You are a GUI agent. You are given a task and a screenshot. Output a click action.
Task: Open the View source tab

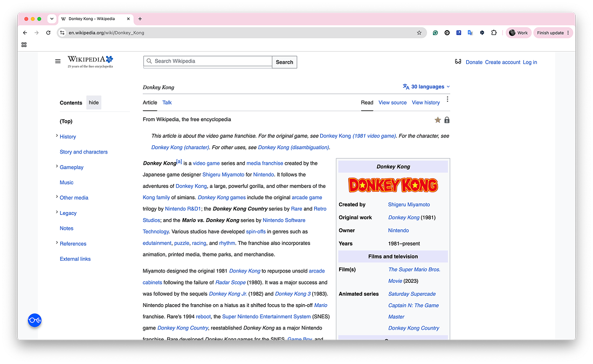click(x=392, y=103)
